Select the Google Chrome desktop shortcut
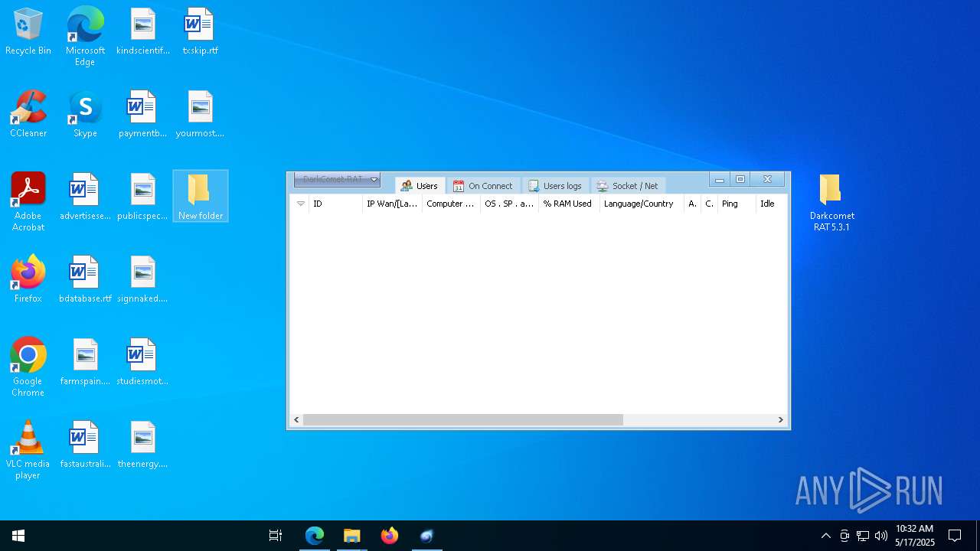The width and height of the screenshot is (980, 551). (28, 367)
